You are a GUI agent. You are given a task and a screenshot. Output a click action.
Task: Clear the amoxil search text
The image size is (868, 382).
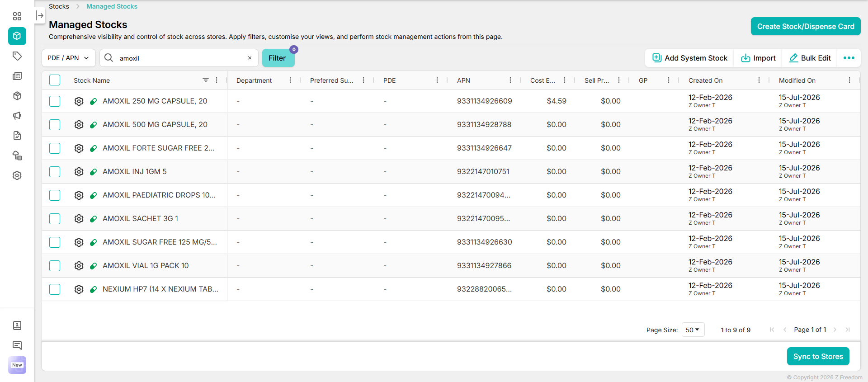coord(250,58)
